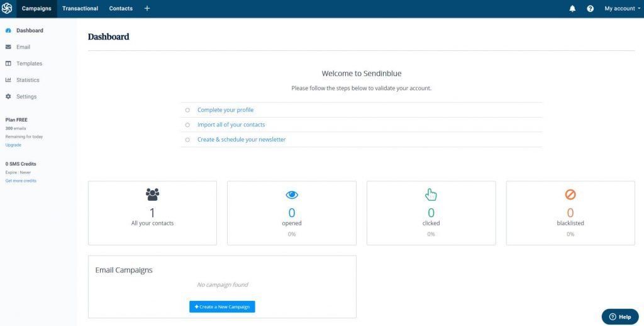Click the opened eye icon

(292, 195)
